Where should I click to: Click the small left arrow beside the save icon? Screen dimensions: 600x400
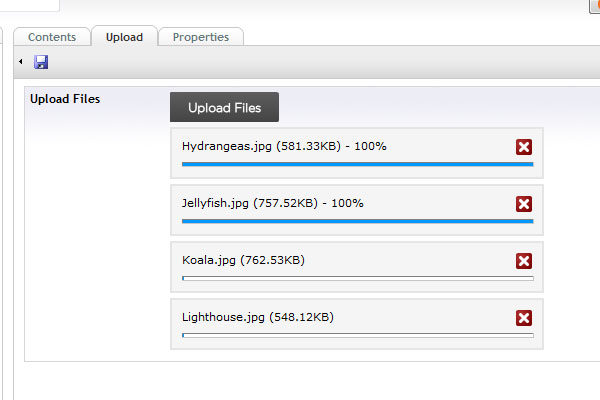coord(21,61)
